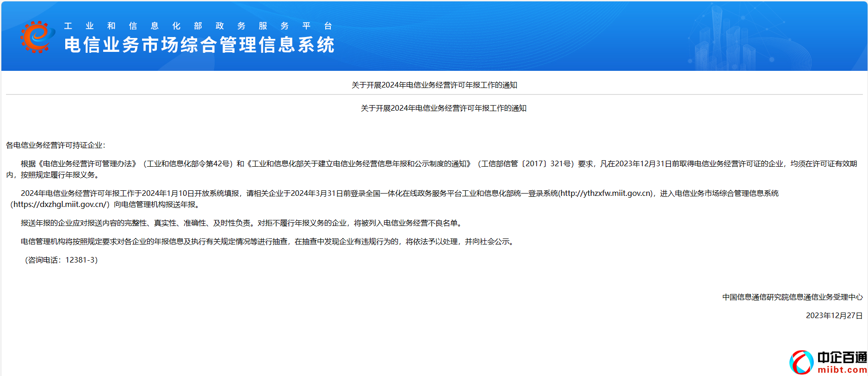This screenshot has height=376, width=868.
Task: Open the https://dxzhgl.miit.gov.cn/ system URL
Action: 61,205
